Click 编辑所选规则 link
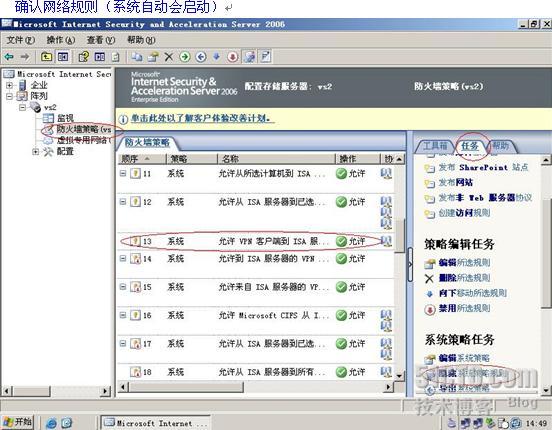Screen dimensions: 552x430 (x=464, y=263)
